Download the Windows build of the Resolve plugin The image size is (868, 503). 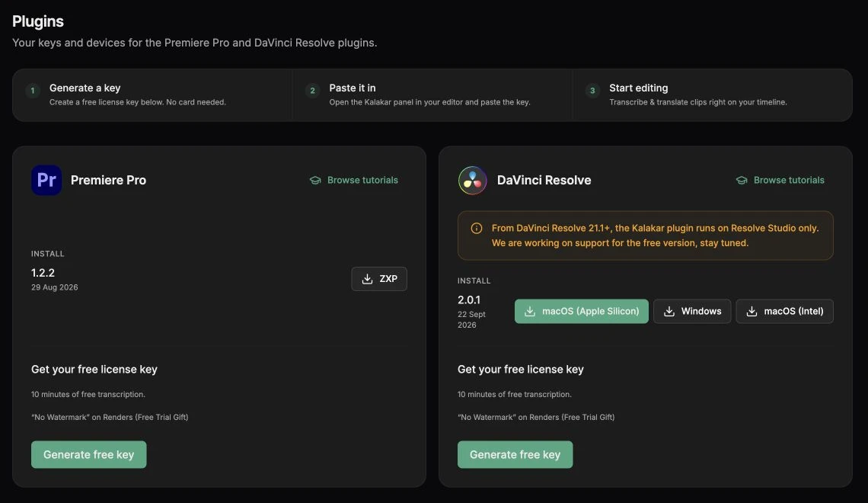pyautogui.click(x=692, y=312)
